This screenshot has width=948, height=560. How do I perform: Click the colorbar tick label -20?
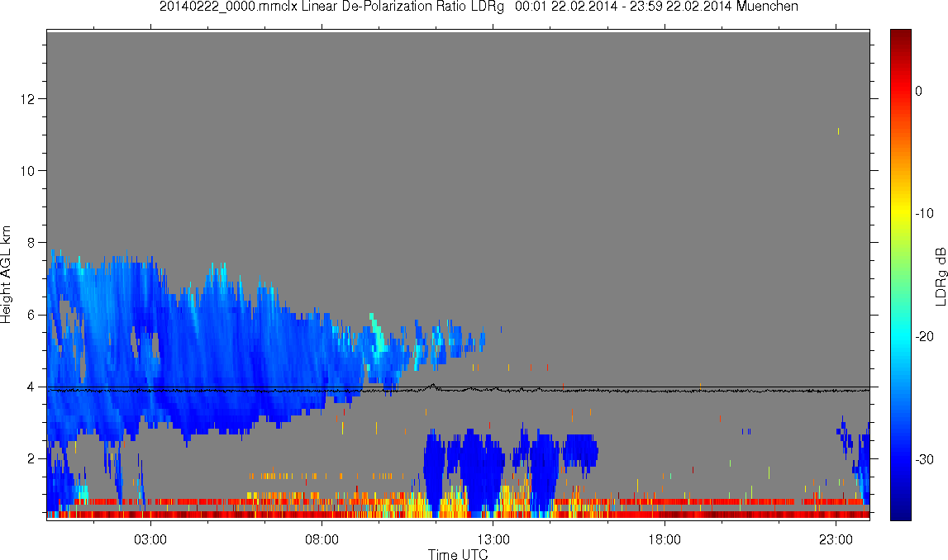pos(924,336)
